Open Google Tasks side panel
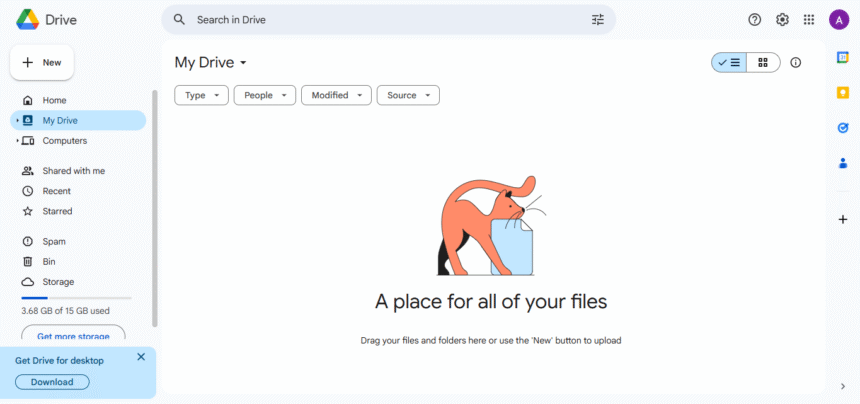860x404 pixels. (x=843, y=128)
